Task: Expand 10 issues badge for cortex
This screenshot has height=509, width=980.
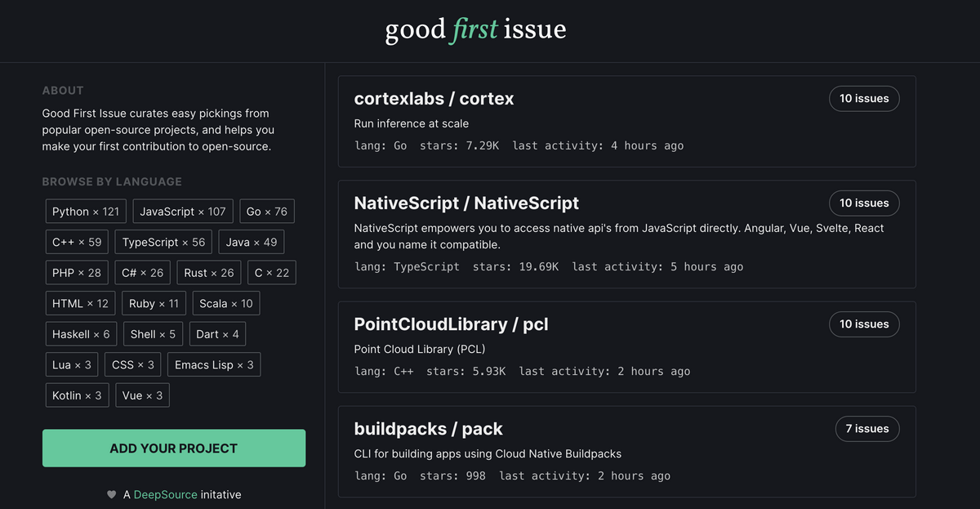Action: [x=864, y=98]
